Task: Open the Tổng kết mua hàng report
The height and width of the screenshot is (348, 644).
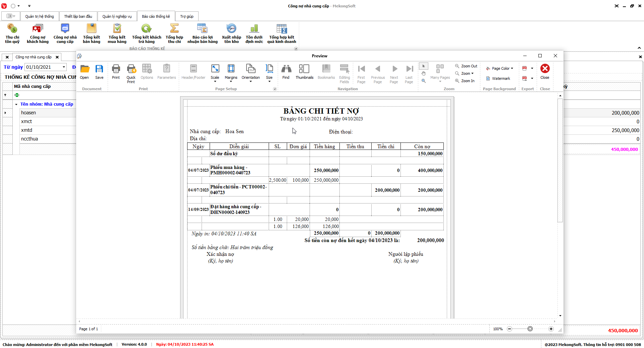Action: (x=117, y=34)
